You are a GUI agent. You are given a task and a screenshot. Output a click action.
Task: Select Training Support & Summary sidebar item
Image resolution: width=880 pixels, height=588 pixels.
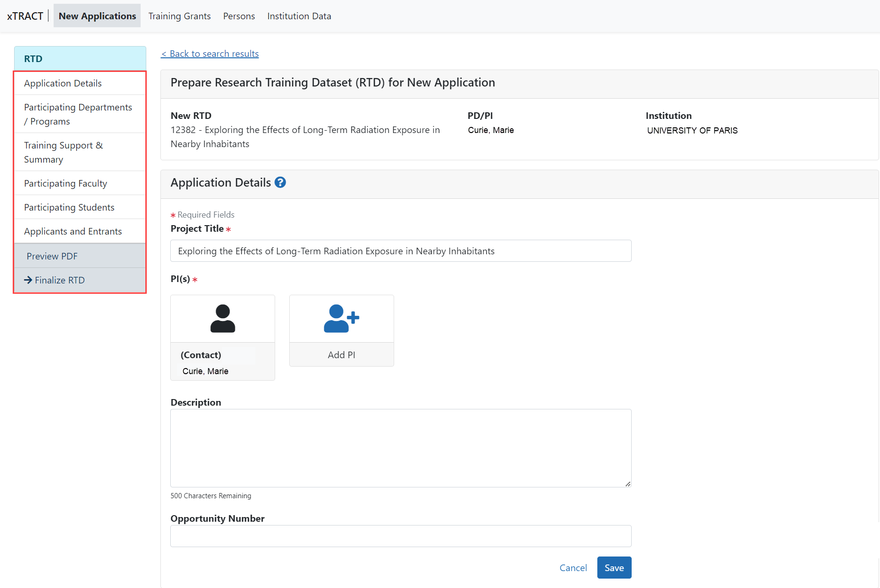pyautogui.click(x=63, y=152)
